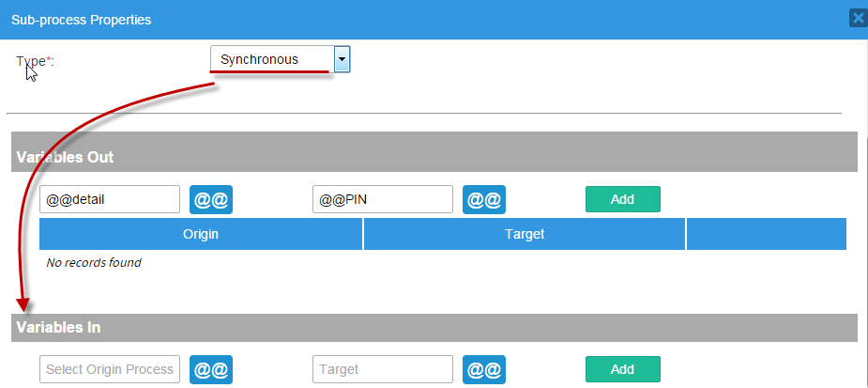Open variable picker beside Variables In Target field
The height and width of the screenshot is (388, 868).
coord(483,369)
